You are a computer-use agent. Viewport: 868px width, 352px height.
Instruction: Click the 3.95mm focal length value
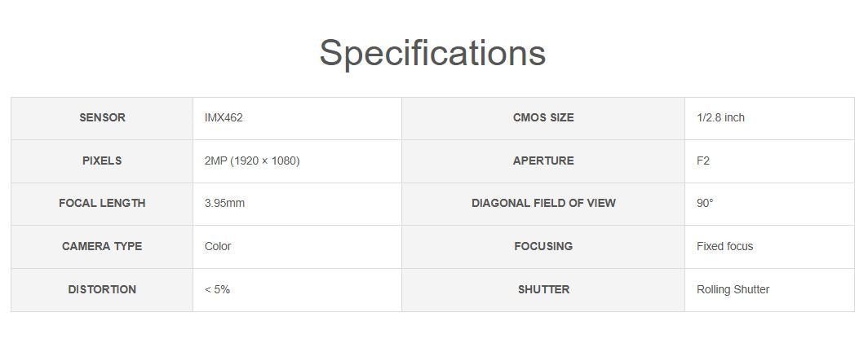coord(224,204)
